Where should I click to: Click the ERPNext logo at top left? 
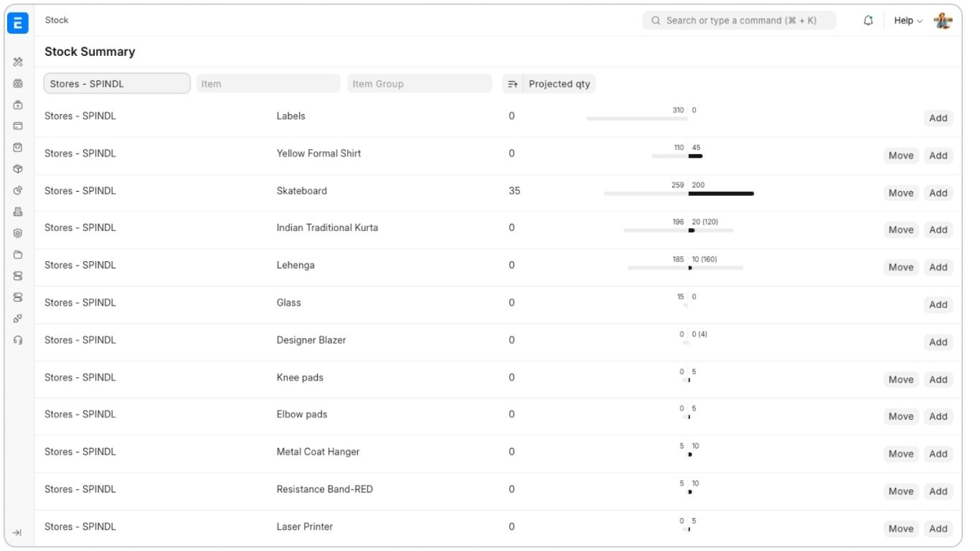[18, 22]
